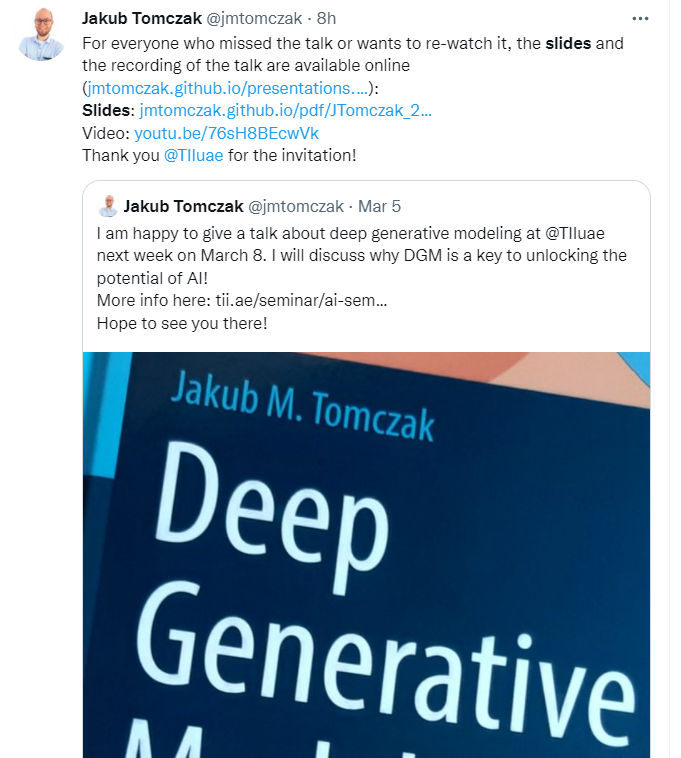Viewport: 681px width, 758px height.
Task: Click the small avatar in the quoted tweet
Action: (108, 207)
